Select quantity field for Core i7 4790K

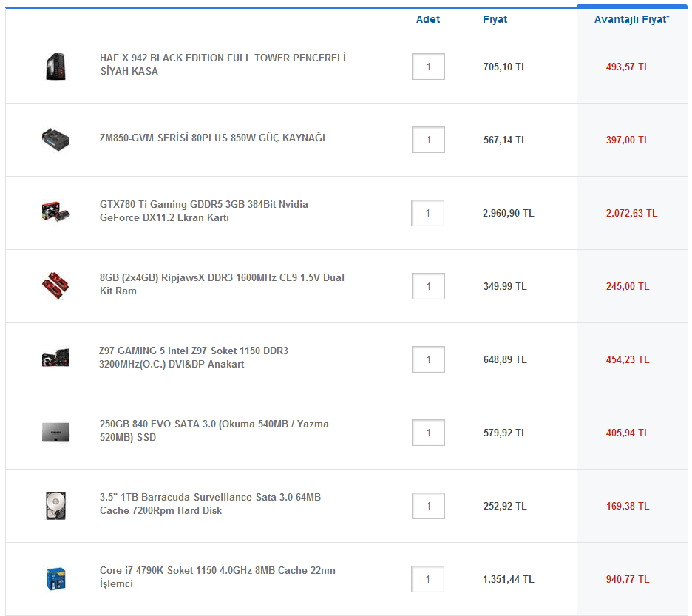[x=427, y=579]
